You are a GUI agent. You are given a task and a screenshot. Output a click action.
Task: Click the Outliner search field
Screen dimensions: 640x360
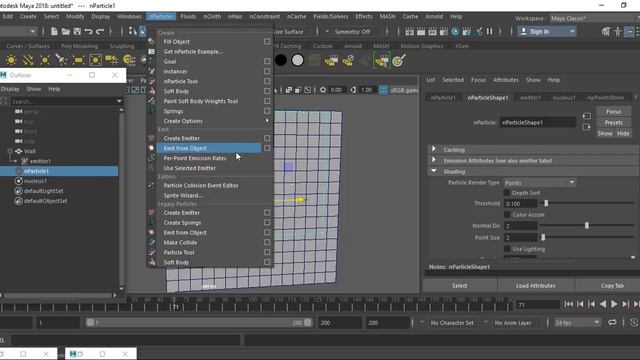point(63,101)
